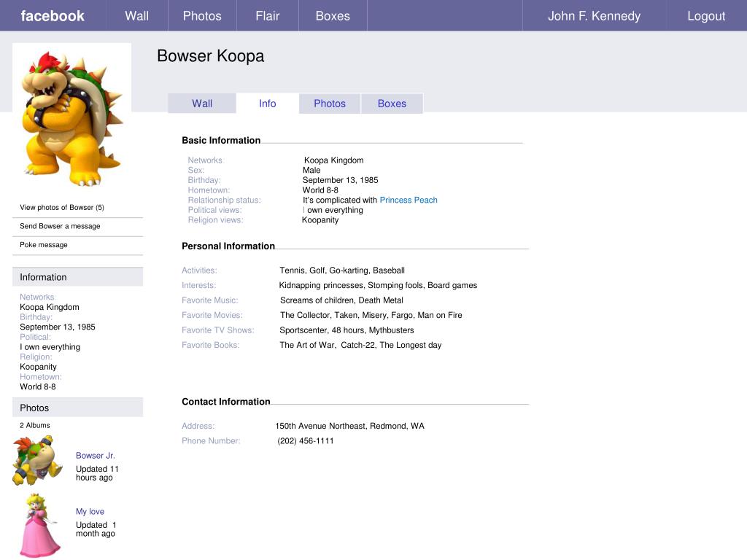747x560 pixels.
Task: Click Updated 1 month ago text
Action: 96,529
